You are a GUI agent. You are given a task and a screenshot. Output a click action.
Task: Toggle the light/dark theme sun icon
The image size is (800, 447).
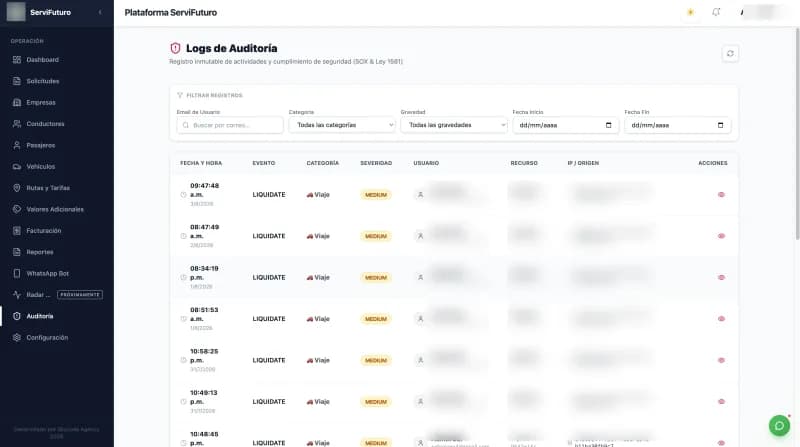pos(690,12)
